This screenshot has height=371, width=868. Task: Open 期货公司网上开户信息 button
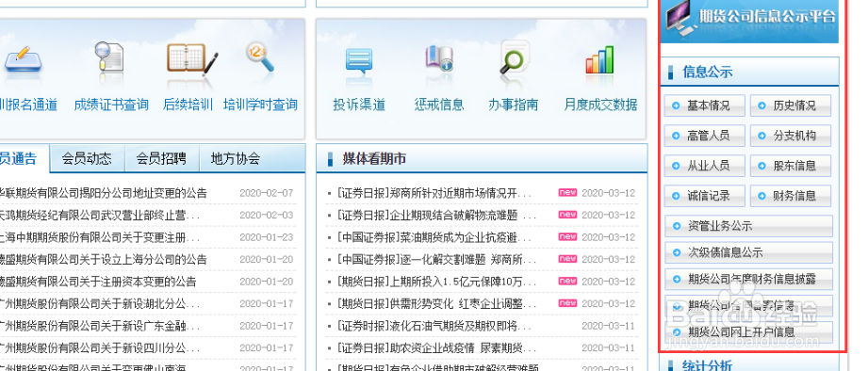(748, 332)
